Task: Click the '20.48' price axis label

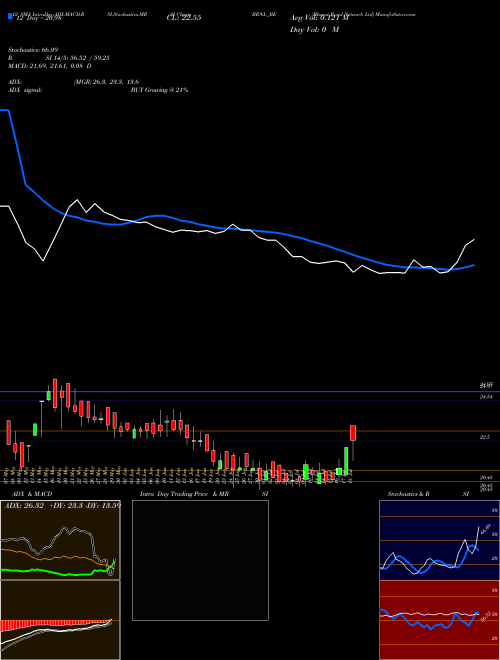Action: click(x=486, y=477)
